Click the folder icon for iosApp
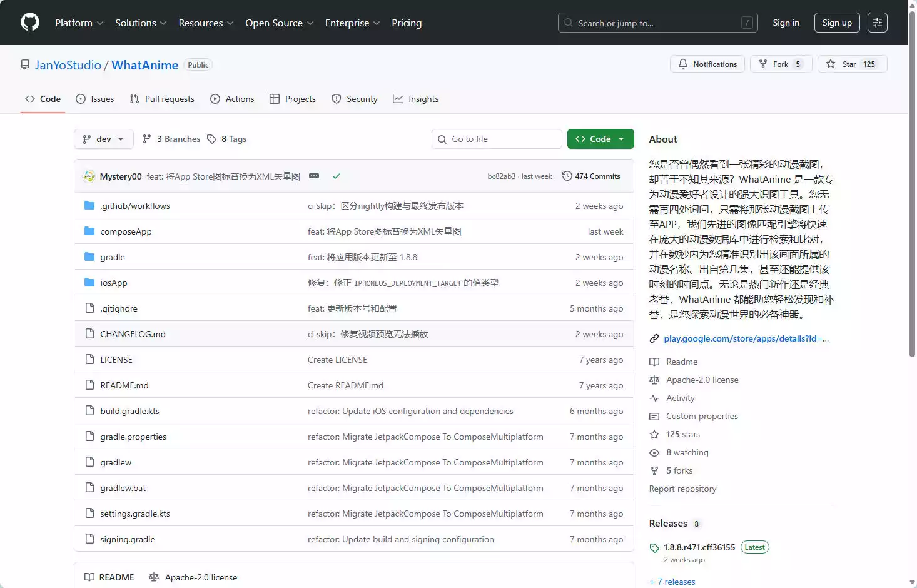Image resolution: width=917 pixels, height=588 pixels. [89, 283]
